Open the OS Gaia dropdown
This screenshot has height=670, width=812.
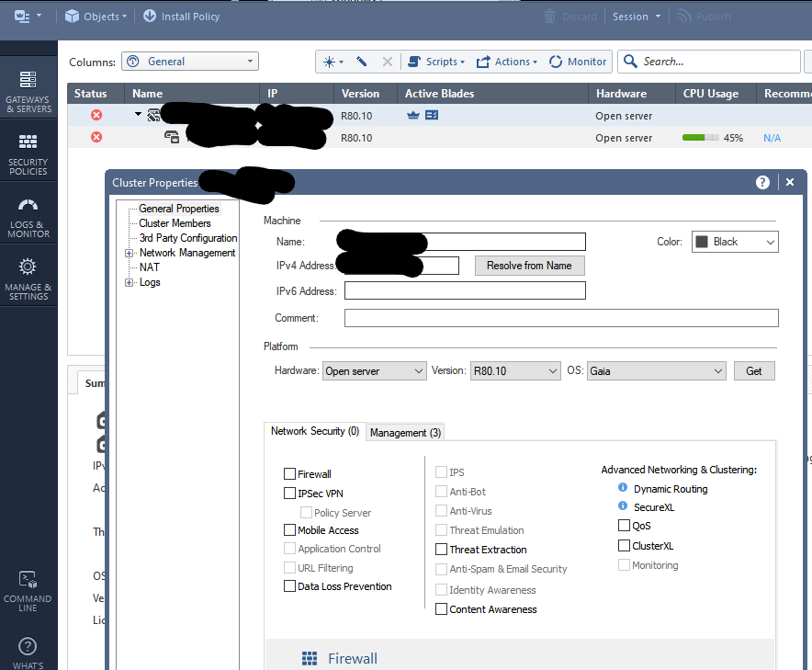[656, 371]
